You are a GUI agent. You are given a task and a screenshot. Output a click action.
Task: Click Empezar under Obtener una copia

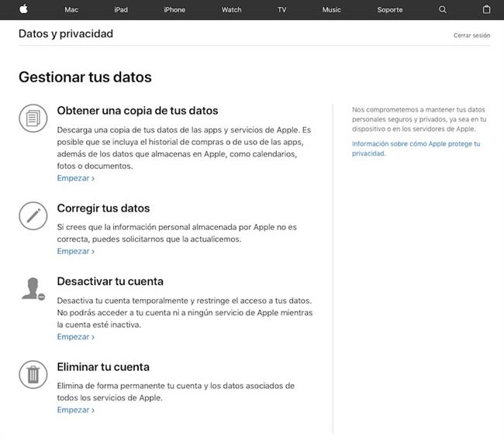point(76,178)
